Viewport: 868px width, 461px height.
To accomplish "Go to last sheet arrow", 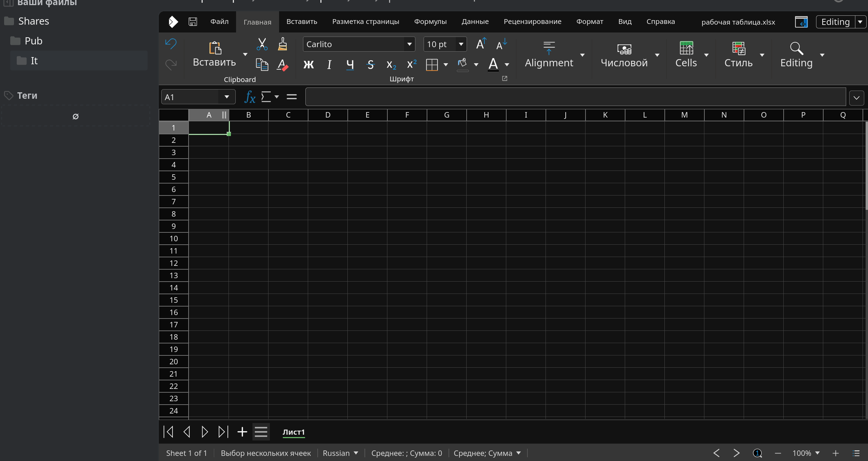I will click(x=223, y=432).
